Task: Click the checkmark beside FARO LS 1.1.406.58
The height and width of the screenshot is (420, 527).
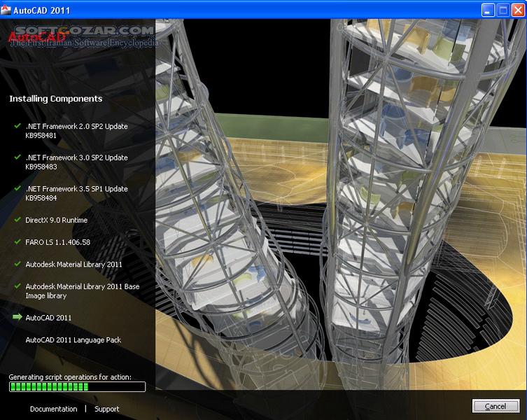Action: (17, 241)
